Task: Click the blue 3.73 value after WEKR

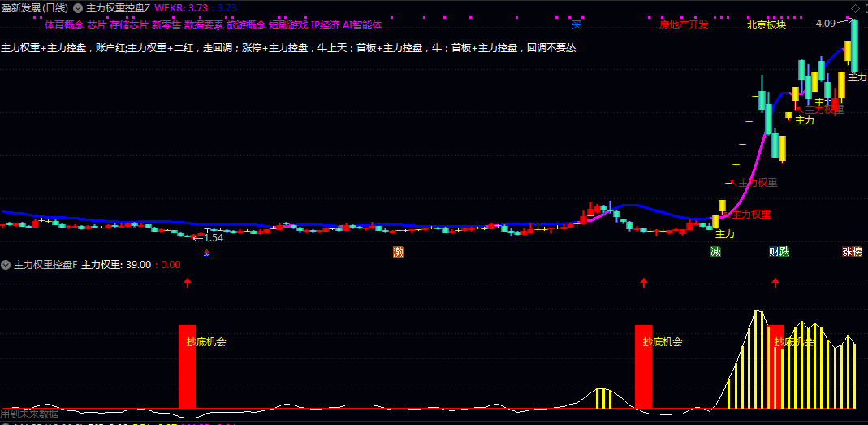Action: click(x=227, y=8)
